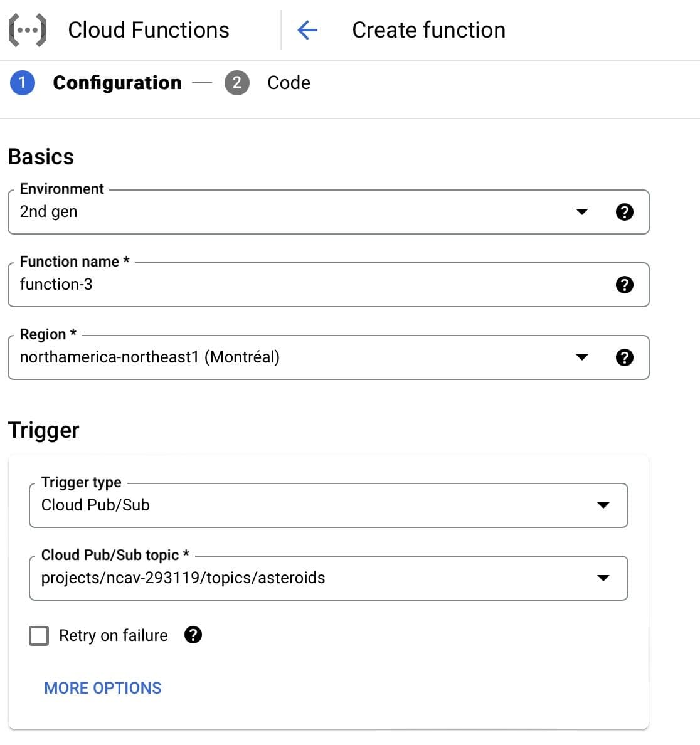700x745 pixels.
Task: Click the Cloud Functions logo icon
Action: 28,30
